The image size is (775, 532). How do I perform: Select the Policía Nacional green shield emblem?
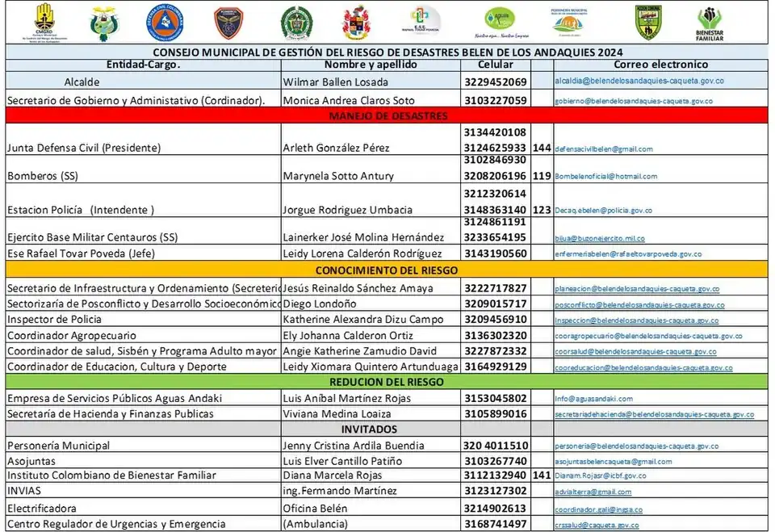(293, 23)
